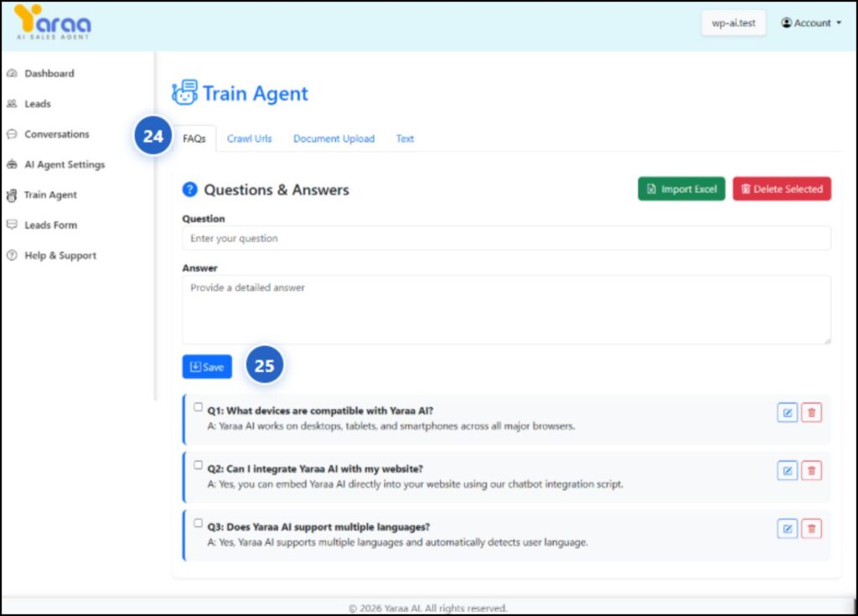Screen dimensions: 858x616
Task: Click the answer about desktops, tablets, and smartphones
Action: pos(391,426)
